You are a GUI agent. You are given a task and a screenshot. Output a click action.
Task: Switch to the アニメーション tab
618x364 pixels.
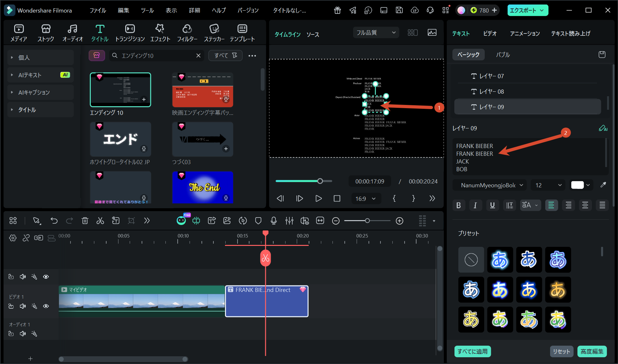click(525, 33)
